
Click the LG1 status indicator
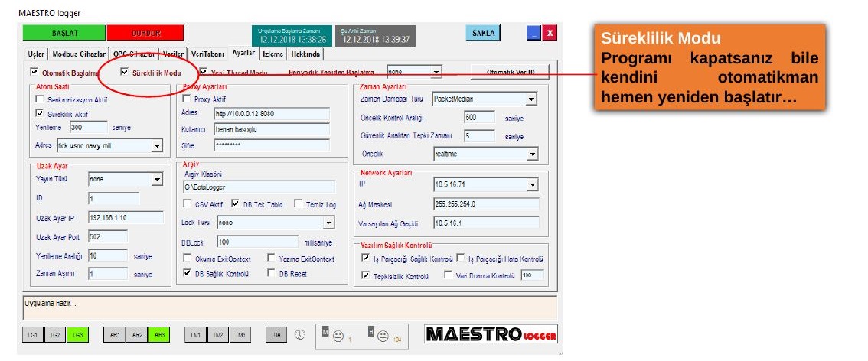(x=33, y=335)
